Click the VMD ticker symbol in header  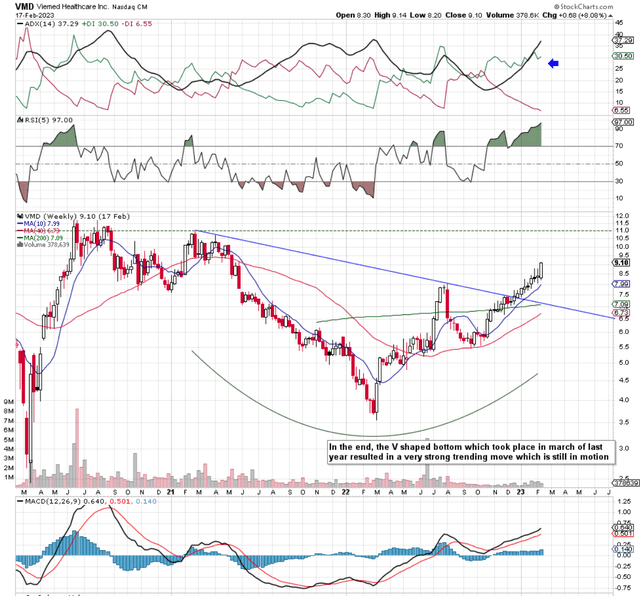[x=24, y=7]
